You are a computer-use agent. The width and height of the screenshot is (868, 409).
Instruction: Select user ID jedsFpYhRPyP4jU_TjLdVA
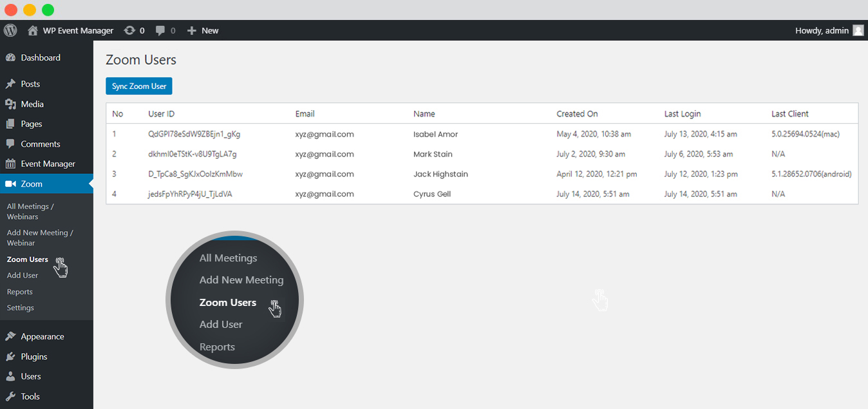click(190, 195)
